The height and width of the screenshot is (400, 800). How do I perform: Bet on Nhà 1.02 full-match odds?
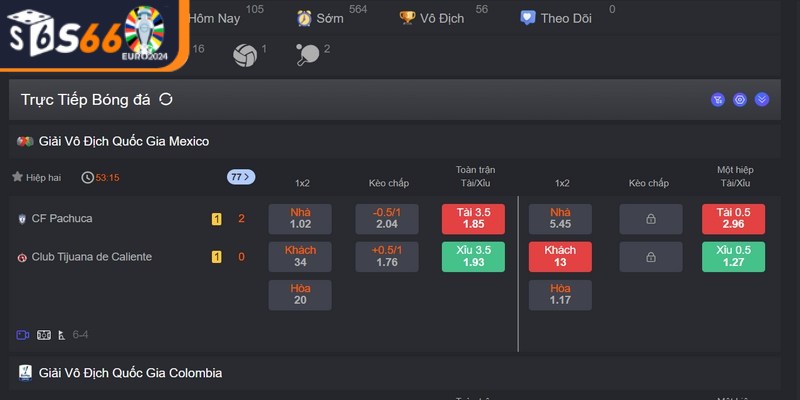click(300, 219)
